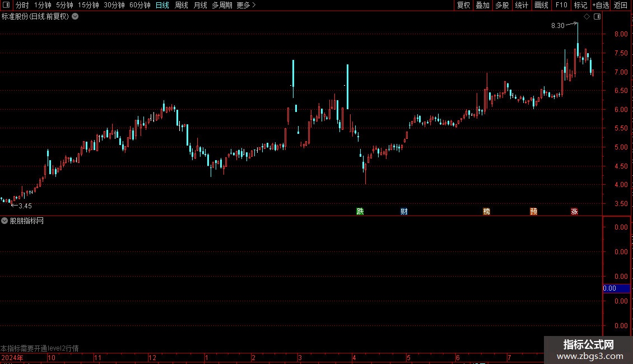Switch to 月线 monthly chart

(200, 5)
